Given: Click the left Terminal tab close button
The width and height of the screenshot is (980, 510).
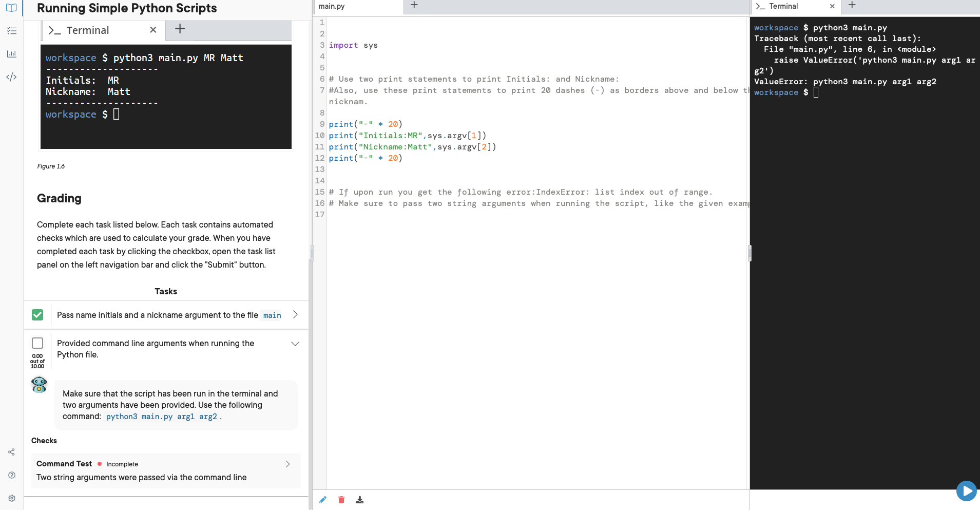Looking at the screenshot, I should tap(153, 30).
